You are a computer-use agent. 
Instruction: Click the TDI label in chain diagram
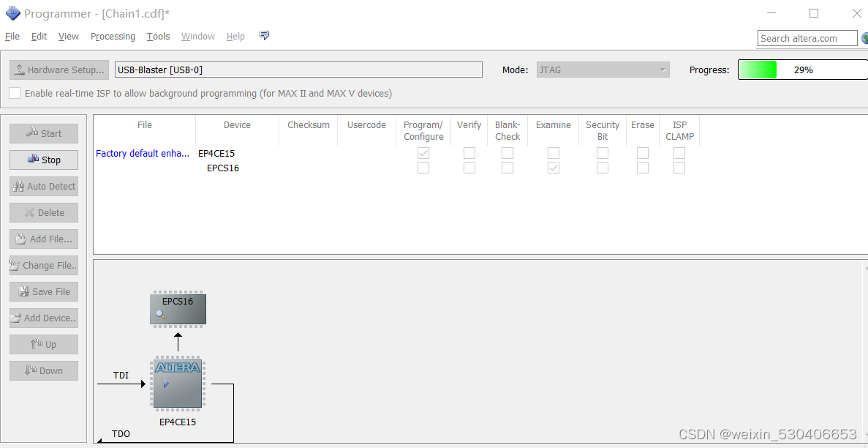[121, 376]
